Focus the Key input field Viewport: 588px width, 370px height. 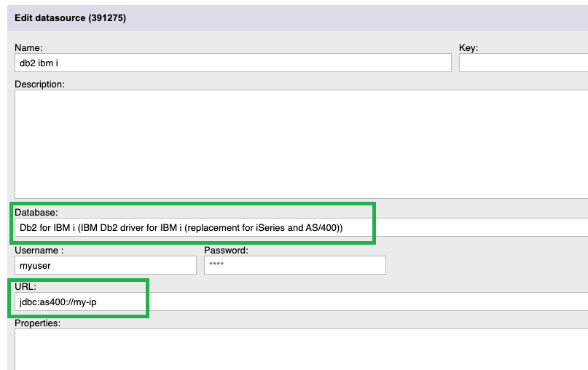[523, 63]
